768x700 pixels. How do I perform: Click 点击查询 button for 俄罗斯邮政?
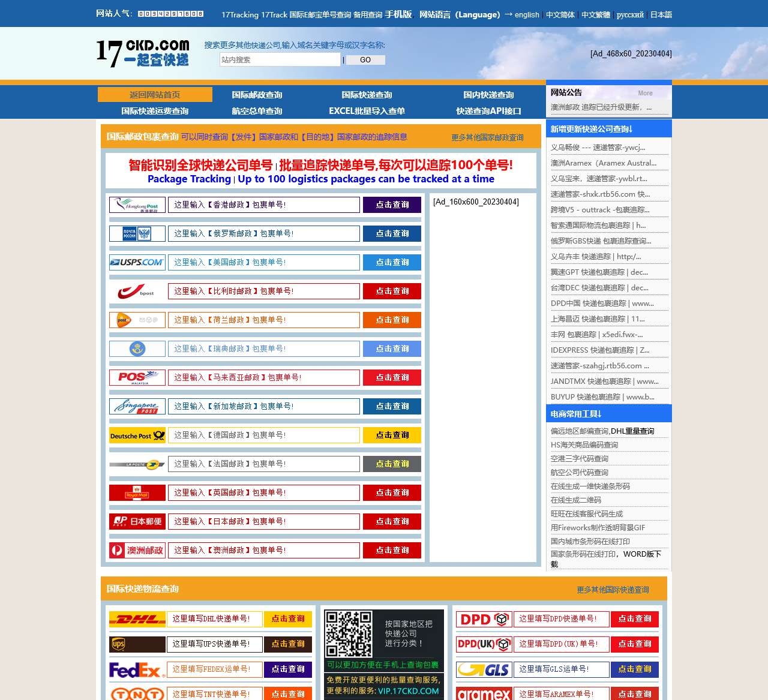pyautogui.click(x=392, y=234)
